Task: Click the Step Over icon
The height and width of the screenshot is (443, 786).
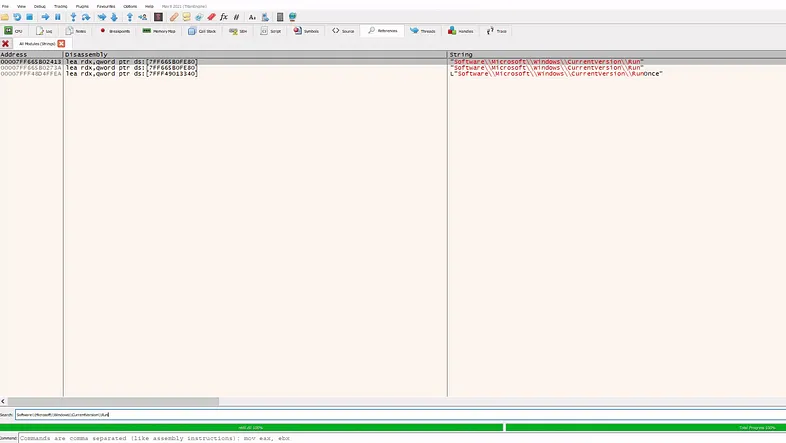Action: pos(86,17)
